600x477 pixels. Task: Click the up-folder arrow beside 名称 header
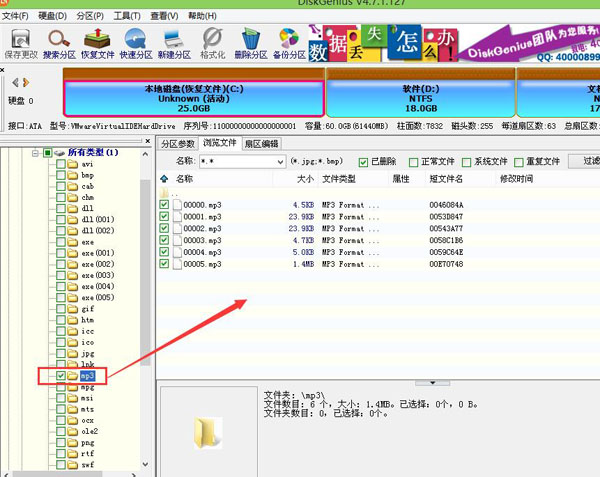click(164, 179)
